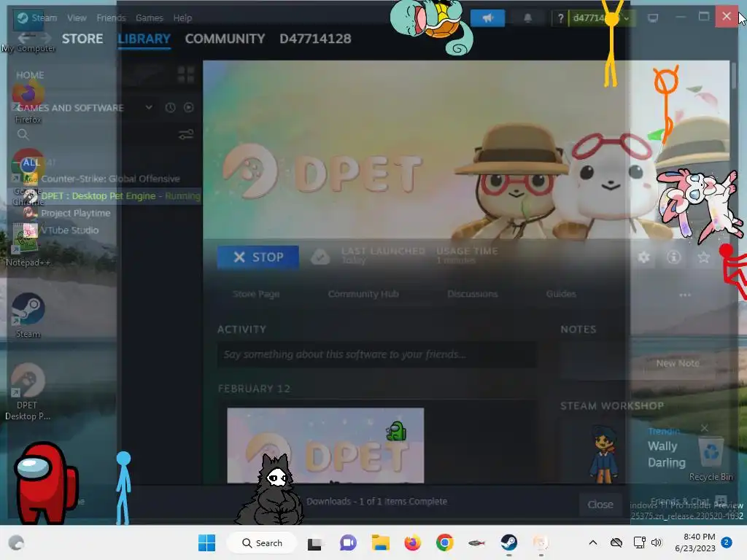747x560 pixels.
Task: Open the Steam announcements megaphone button
Action: [487, 18]
